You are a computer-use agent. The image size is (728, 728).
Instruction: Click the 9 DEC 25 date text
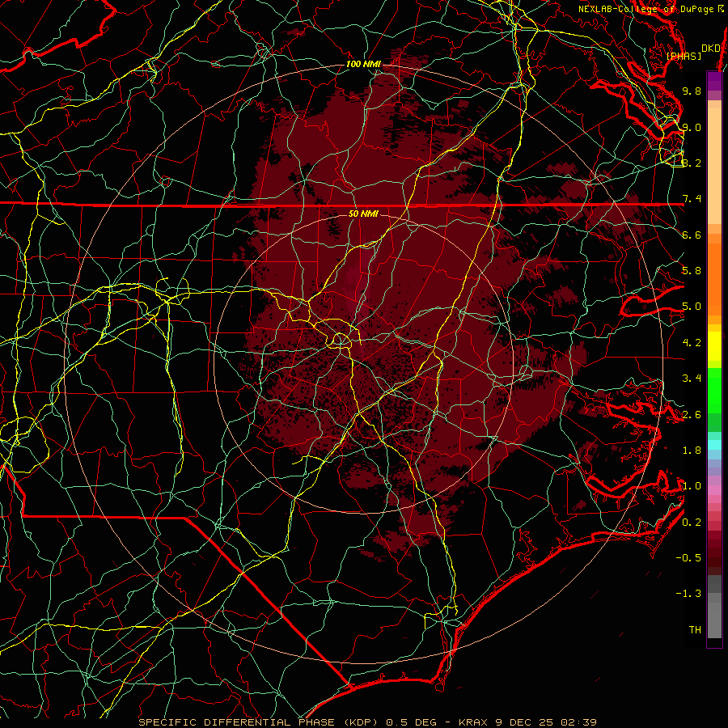click(x=525, y=722)
